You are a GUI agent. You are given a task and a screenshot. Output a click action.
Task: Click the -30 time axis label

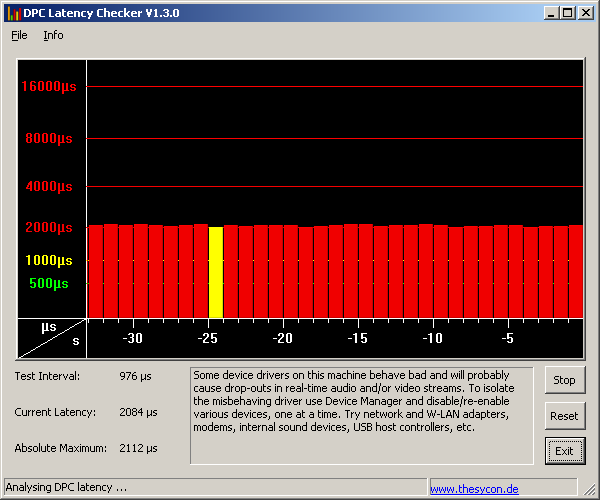pos(132,338)
